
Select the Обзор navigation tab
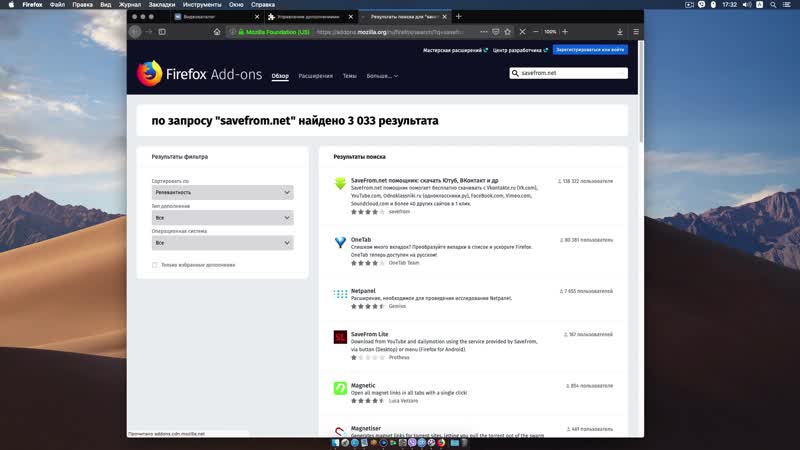pyautogui.click(x=280, y=76)
